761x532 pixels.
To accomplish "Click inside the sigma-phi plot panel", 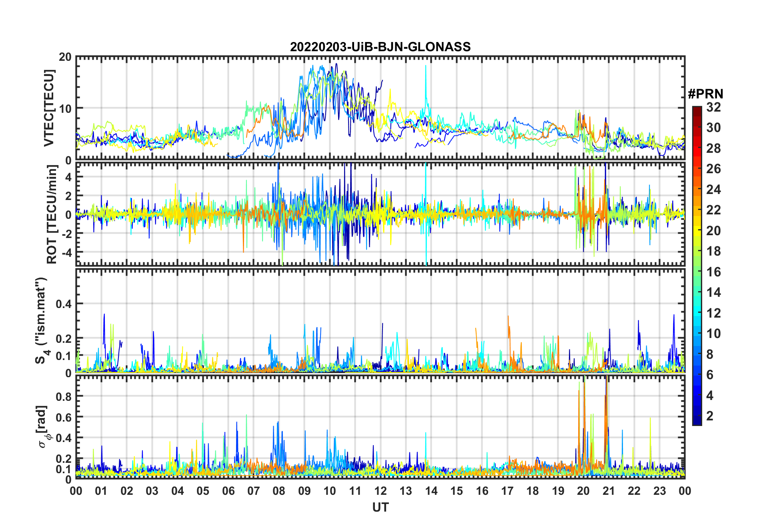I will (380, 427).
